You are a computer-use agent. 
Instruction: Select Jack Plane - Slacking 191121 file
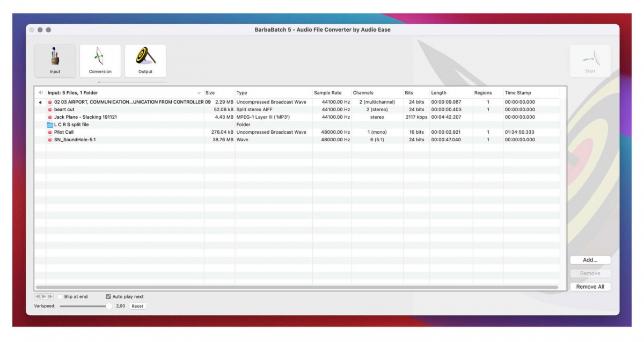tap(86, 117)
